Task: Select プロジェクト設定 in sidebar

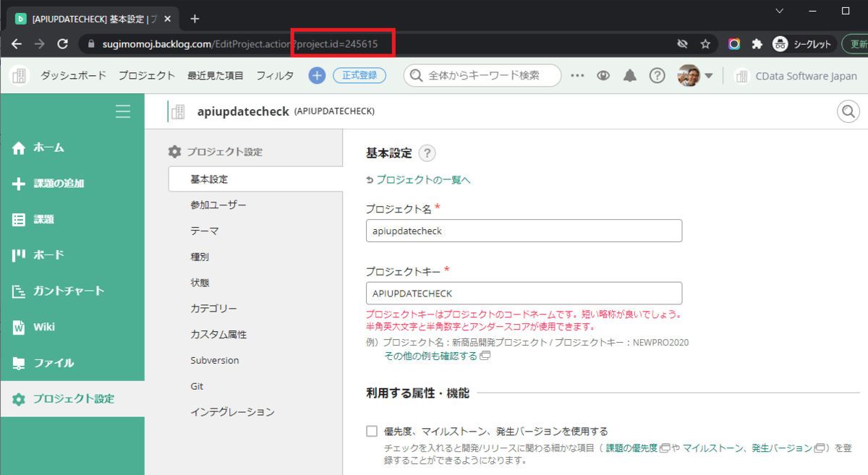Action: (72, 399)
